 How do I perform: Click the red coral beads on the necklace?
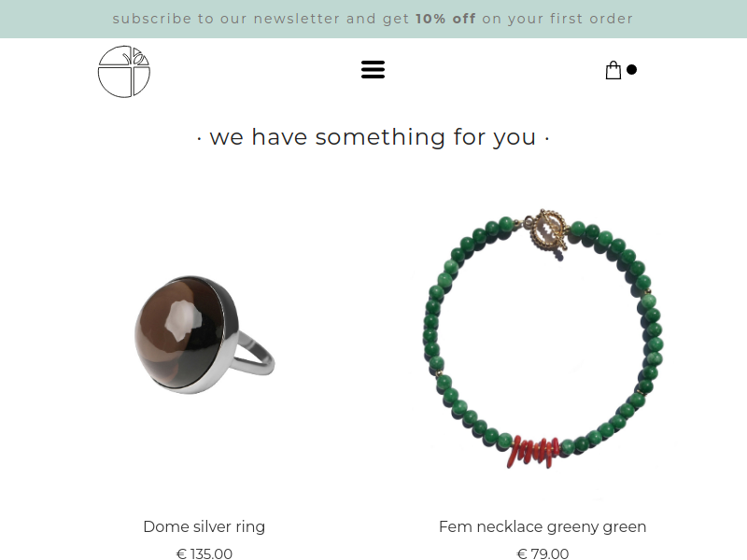533,452
